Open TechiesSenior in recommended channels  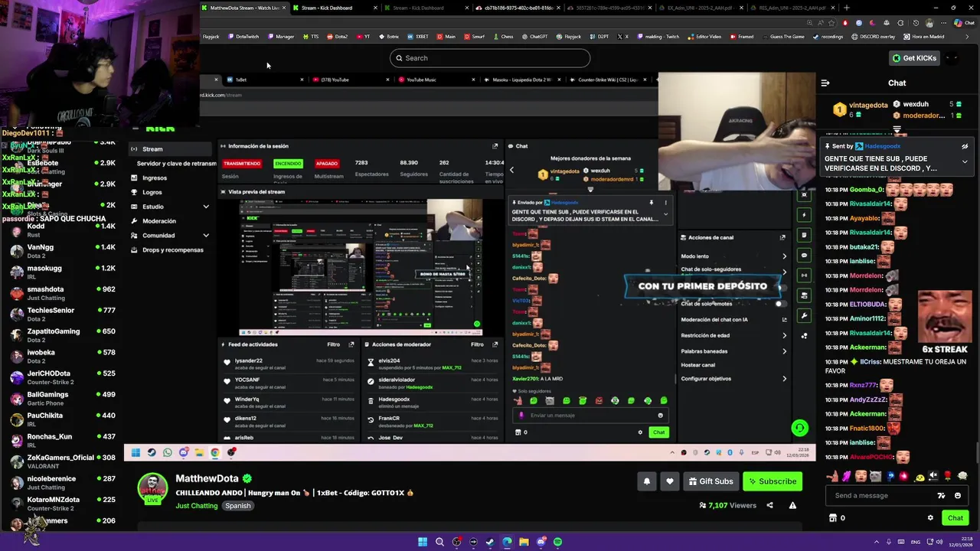(x=64, y=314)
